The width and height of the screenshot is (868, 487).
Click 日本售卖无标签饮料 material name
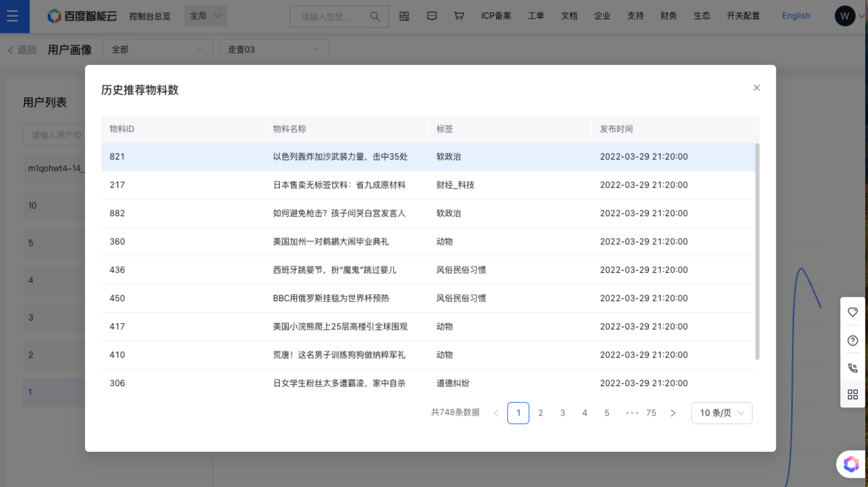(x=339, y=185)
